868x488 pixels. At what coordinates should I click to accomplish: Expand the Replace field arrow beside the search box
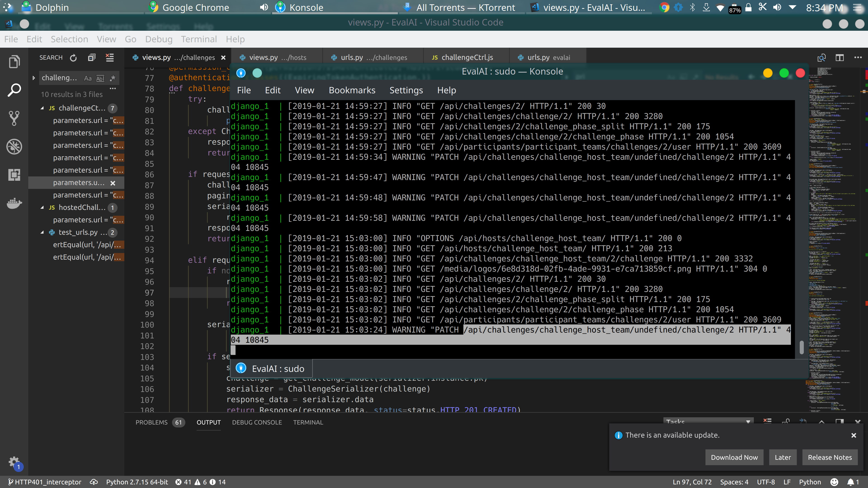(x=34, y=78)
